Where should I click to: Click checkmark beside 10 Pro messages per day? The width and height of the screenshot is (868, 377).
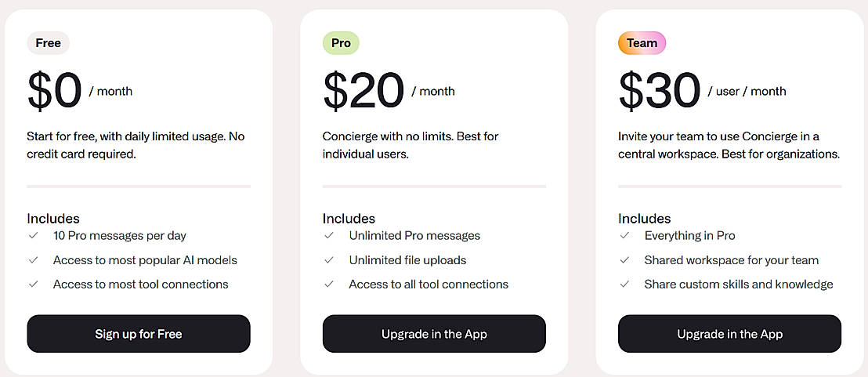(x=33, y=235)
